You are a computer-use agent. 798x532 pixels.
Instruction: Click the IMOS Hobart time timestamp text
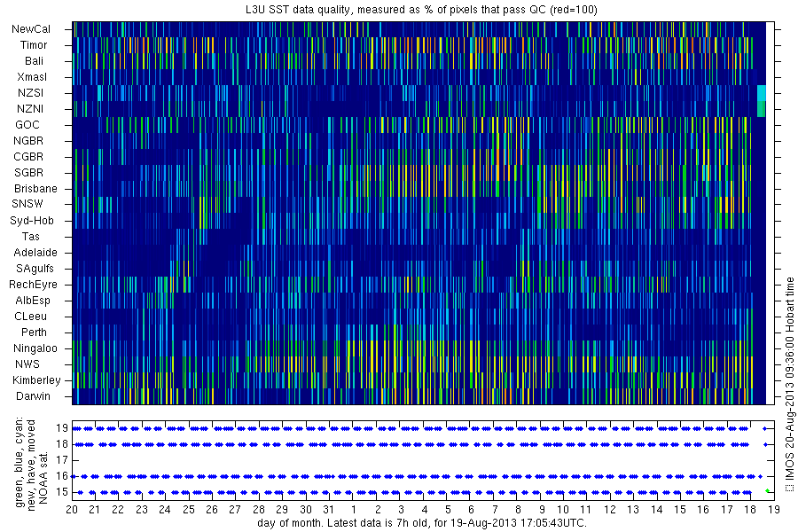tap(789, 379)
